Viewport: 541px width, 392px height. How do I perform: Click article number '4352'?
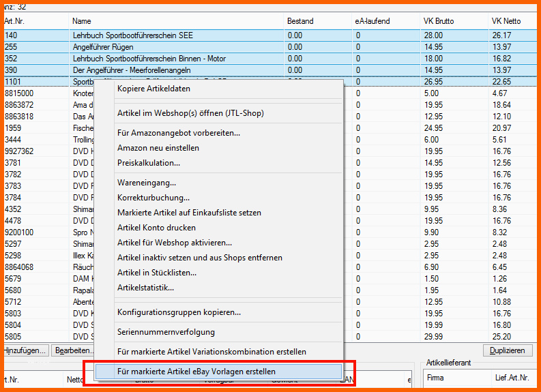pyautogui.click(x=13, y=209)
